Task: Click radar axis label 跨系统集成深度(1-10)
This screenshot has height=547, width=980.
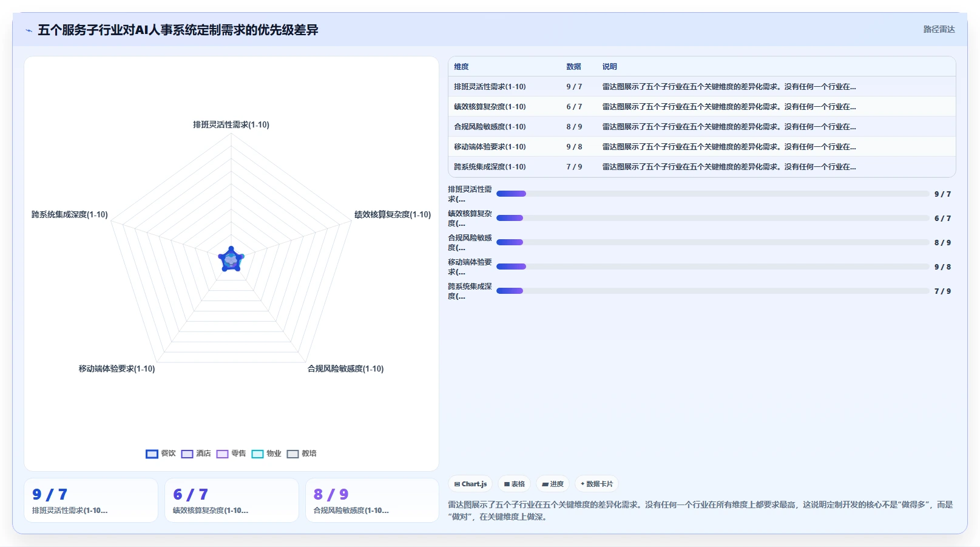Action: (x=70, y=214)
